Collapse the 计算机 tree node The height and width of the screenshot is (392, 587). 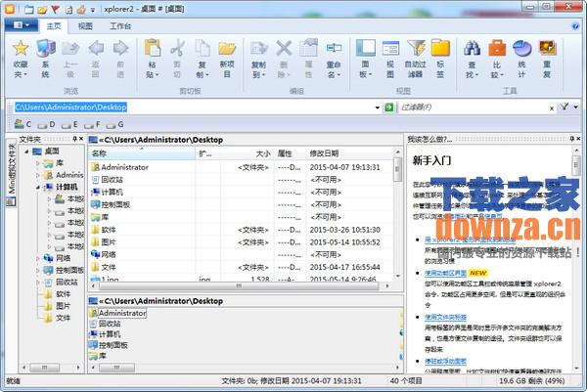pos(38,187)
